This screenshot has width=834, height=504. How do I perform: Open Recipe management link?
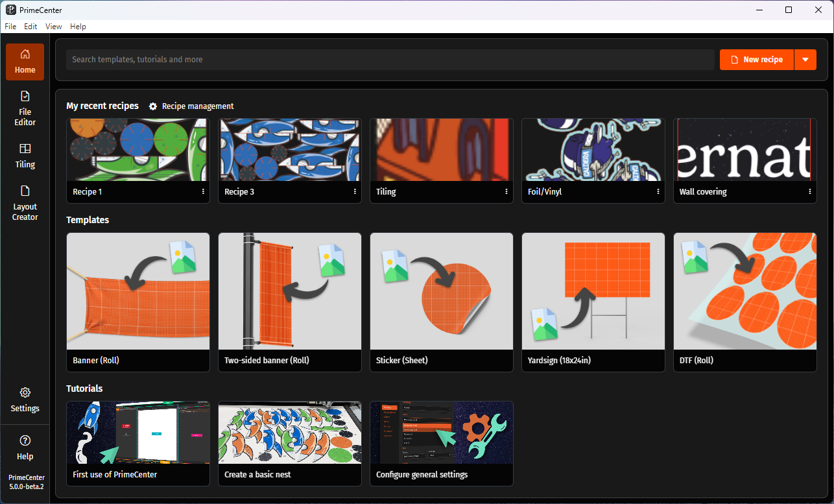tap(191, 106)
